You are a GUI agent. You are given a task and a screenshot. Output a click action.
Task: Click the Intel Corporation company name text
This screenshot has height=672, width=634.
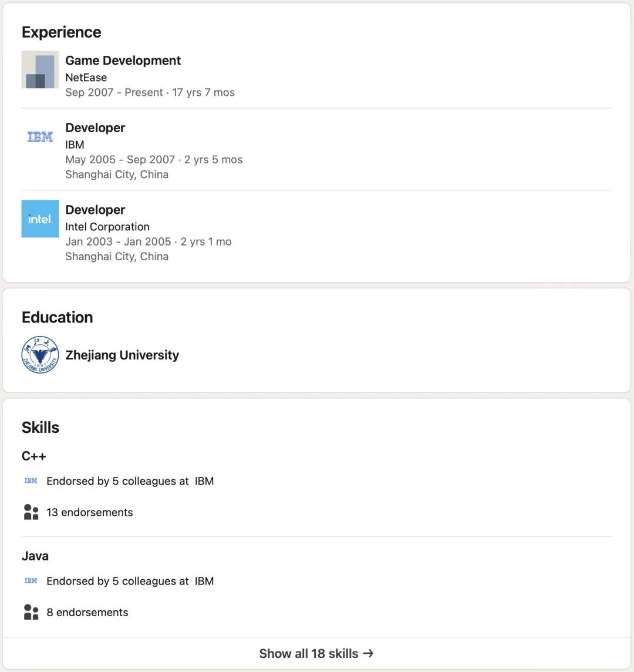click(x=107, y=227)
